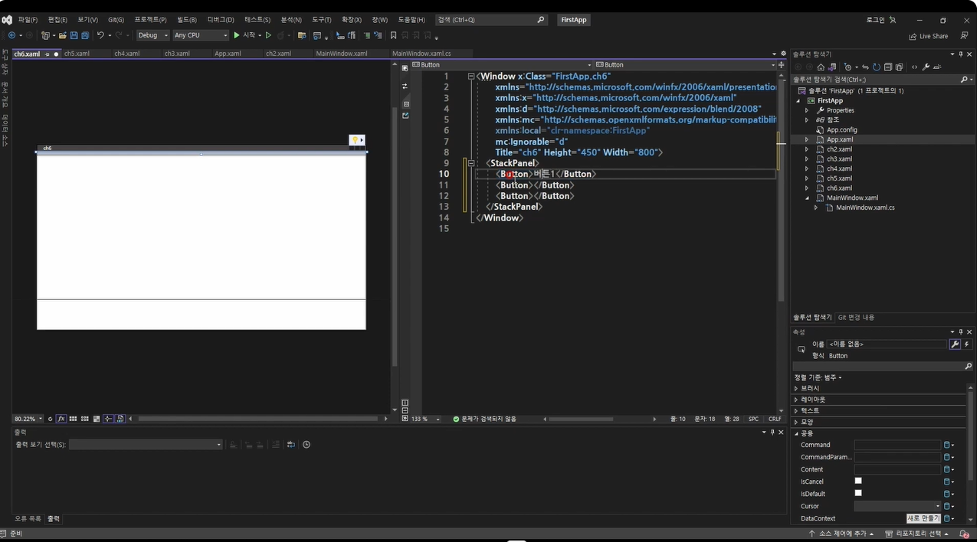The image size is (980, 542).
Task: Click Sync with Active Document icon
Action: (865, 67)
